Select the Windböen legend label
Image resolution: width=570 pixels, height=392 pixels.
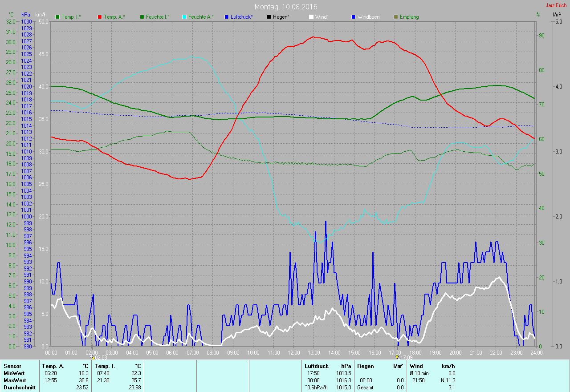(x=369, y=17)
